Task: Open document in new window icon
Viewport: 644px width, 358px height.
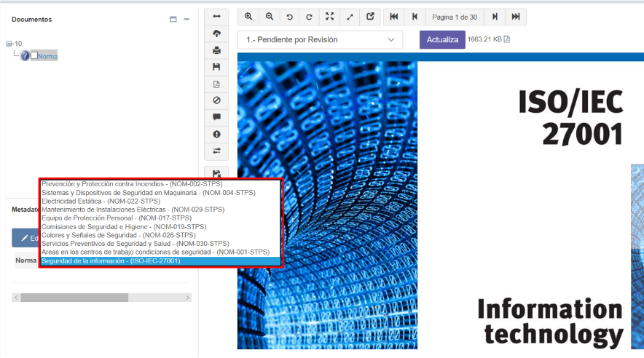Action: coord(370,17)
